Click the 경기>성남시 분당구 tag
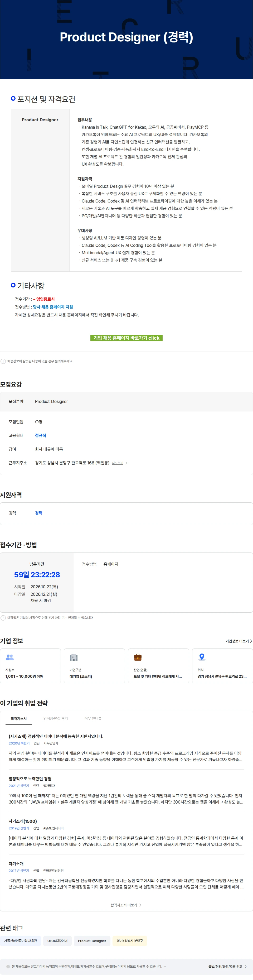 click(x=130, y=940)
